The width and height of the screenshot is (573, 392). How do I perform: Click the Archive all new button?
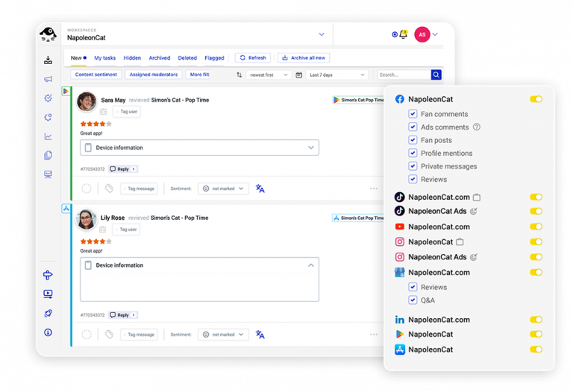[x=304, y=57]
